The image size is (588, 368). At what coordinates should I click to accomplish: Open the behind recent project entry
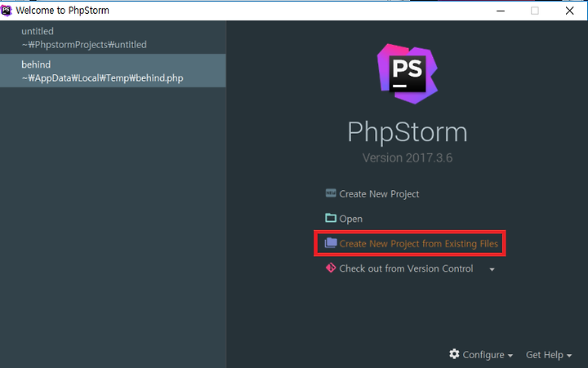coord(113,71)
